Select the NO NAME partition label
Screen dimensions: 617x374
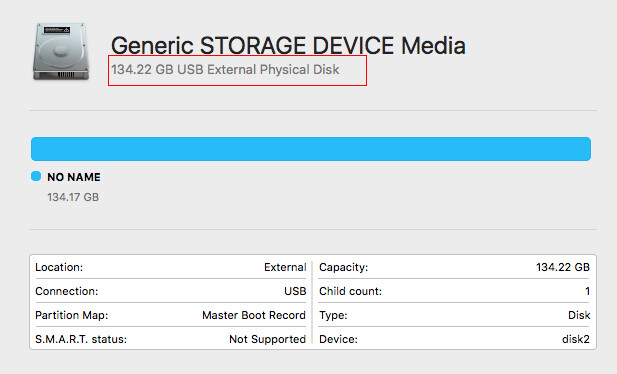click(74, 177)
